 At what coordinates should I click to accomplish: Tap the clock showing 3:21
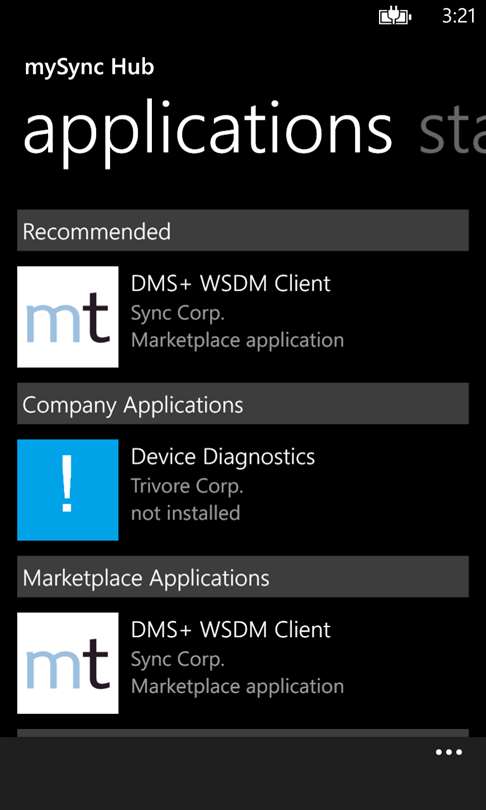(x=458, y=16)
